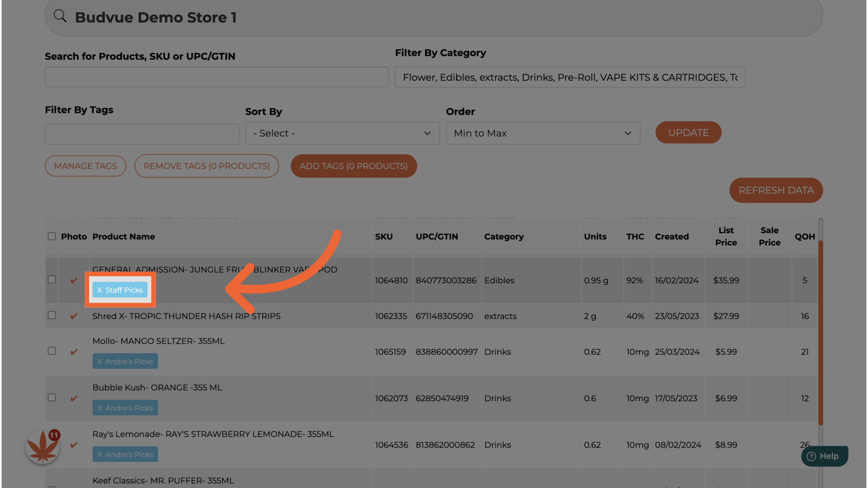Open the Filter By Category selector
Screen dimensions: 868x488
570,77
